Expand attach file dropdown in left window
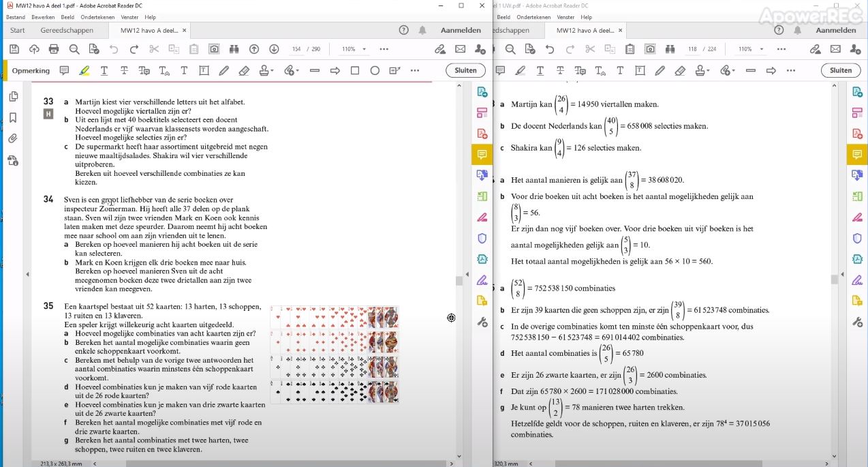Viewport: 868px width, 467px height. (x=297, y=70)
